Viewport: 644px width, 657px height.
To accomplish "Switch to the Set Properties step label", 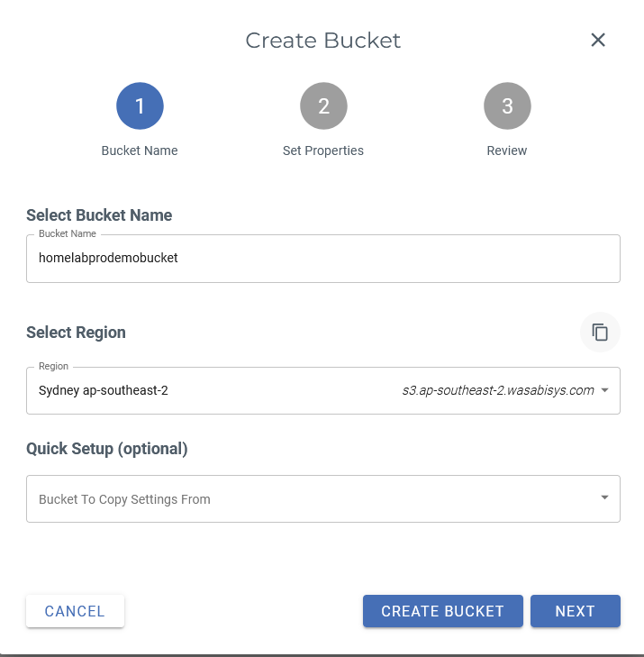I will click(x=323, y=151).
